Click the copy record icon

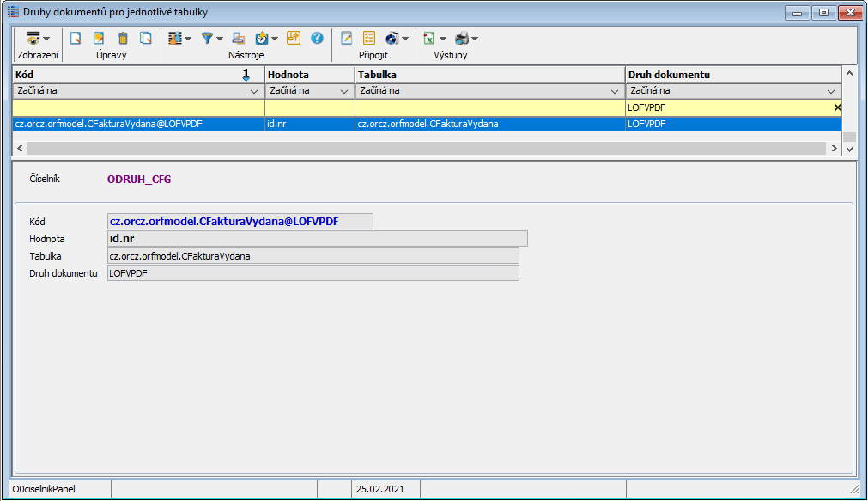point(146,39)
